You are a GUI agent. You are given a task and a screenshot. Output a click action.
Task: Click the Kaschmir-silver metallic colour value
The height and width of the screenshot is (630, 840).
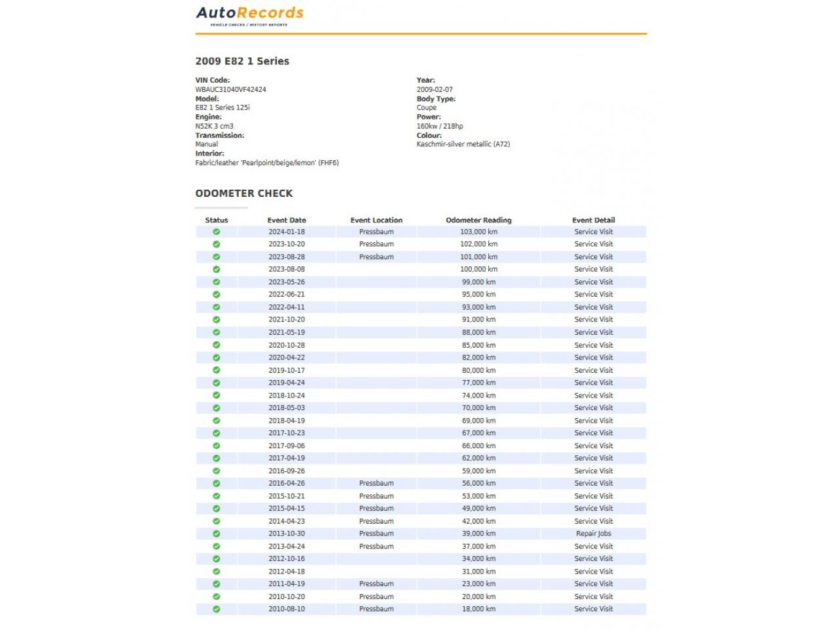click(463, 144)
